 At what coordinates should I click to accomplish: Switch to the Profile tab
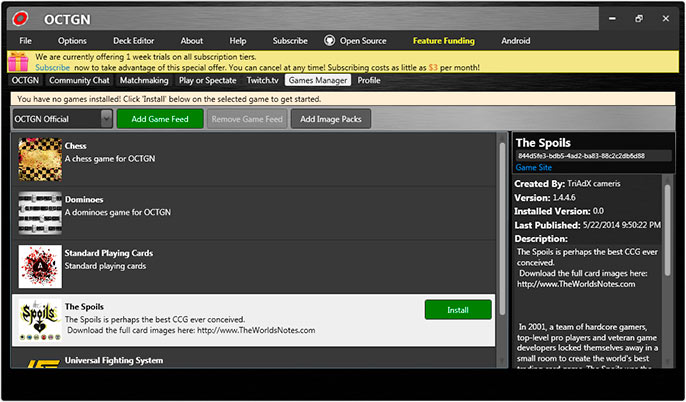[369, 80]
